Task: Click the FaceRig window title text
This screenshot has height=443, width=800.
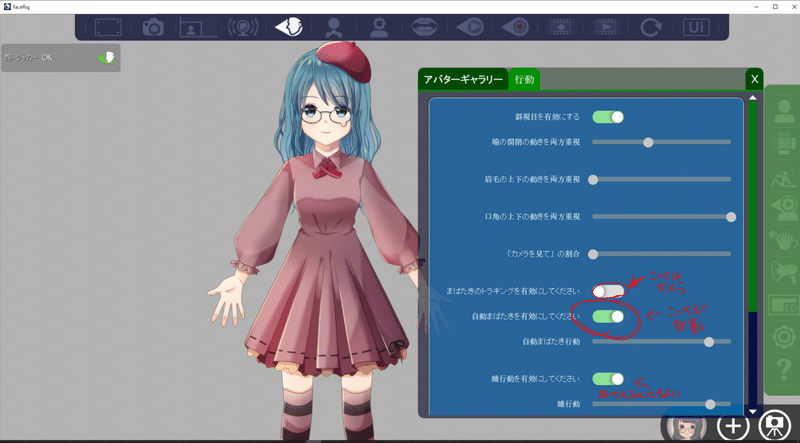Action: [x=21, y=6]
